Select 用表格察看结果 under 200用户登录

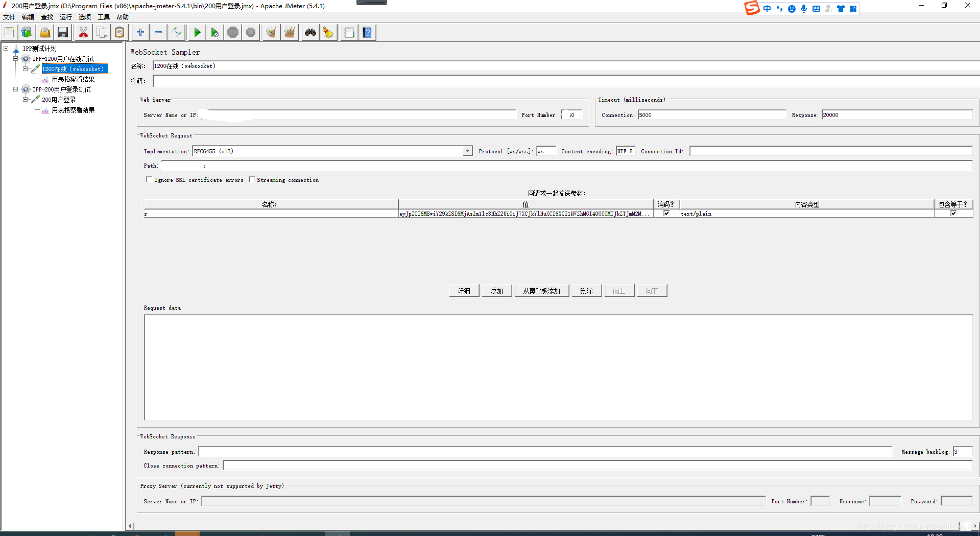pyautogui.click(x=73, y=110)
